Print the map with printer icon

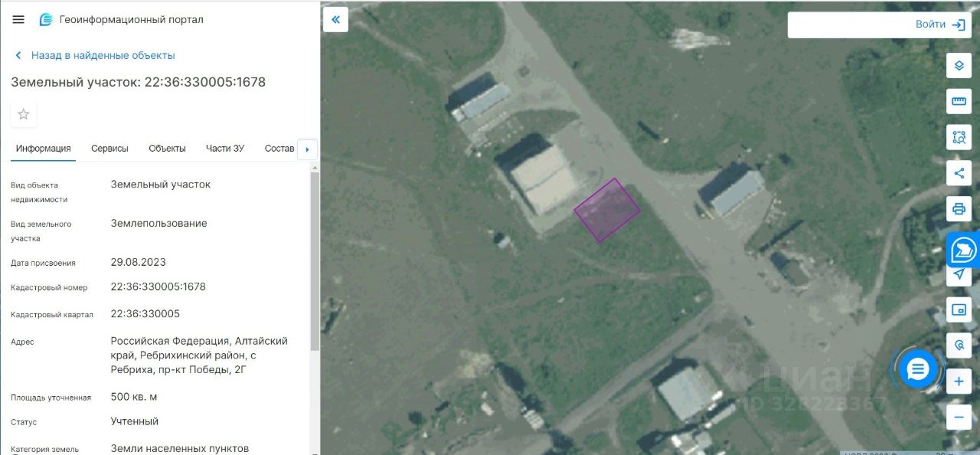tap(959, 208)
